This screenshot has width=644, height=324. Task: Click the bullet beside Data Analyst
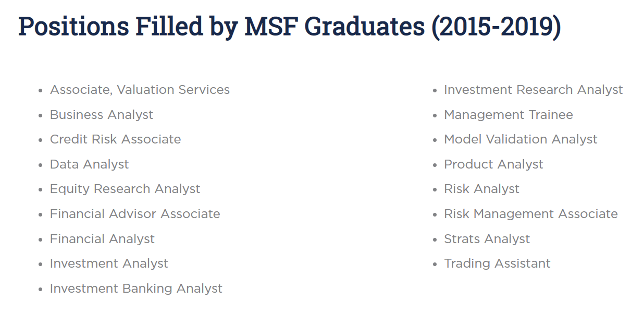click(41, 165)
